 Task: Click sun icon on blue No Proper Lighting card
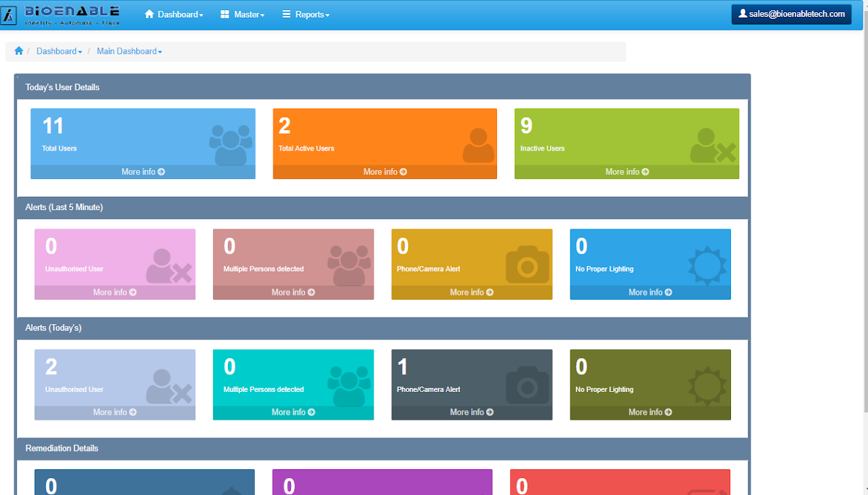[707, 265]
